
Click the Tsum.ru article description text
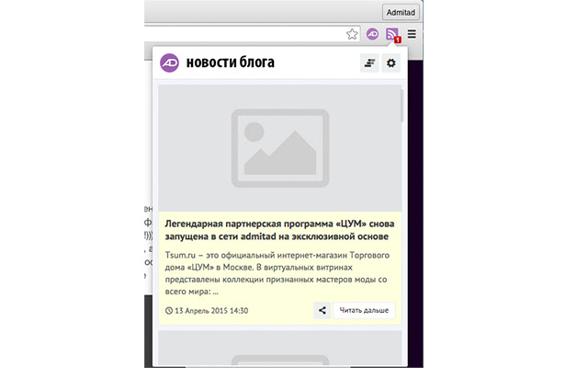(x=277, y=273)
